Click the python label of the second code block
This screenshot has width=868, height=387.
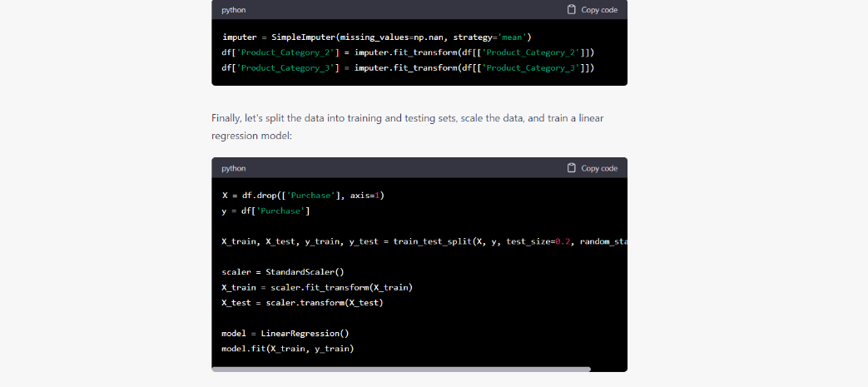click(234, 168)
